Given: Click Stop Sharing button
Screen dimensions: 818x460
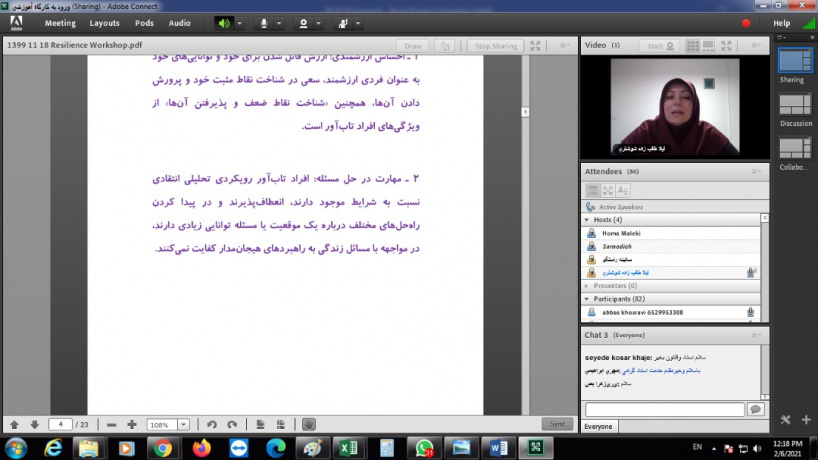Looking at the screenshot, I should (x=496, y=46).
